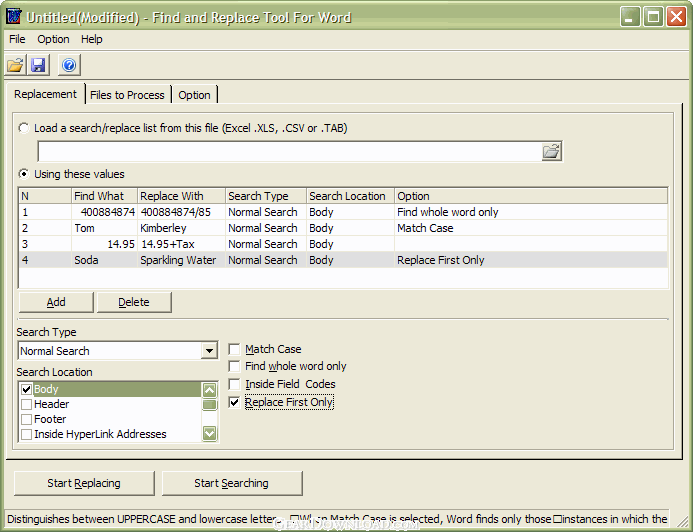The width and height of the screenshot is (693, 532).
Task: Toggle the Inside Field Codes checkbox
Action: [234, 384]
